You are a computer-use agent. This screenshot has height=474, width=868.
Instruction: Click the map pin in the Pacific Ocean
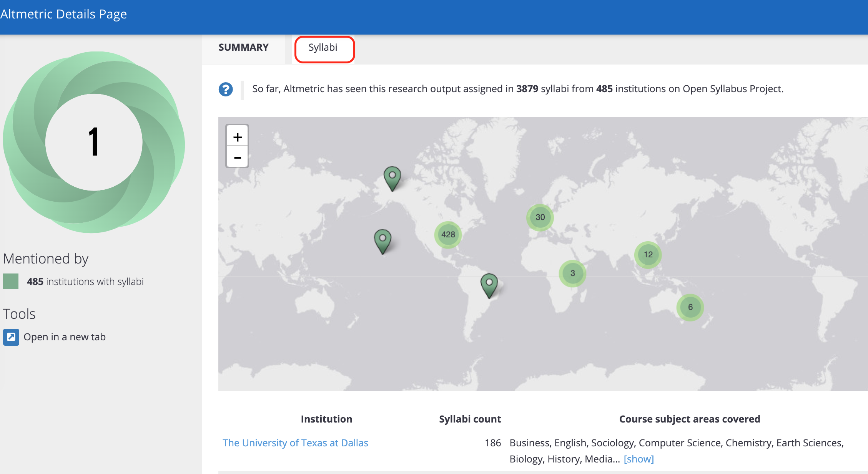(x=382, y=240)
